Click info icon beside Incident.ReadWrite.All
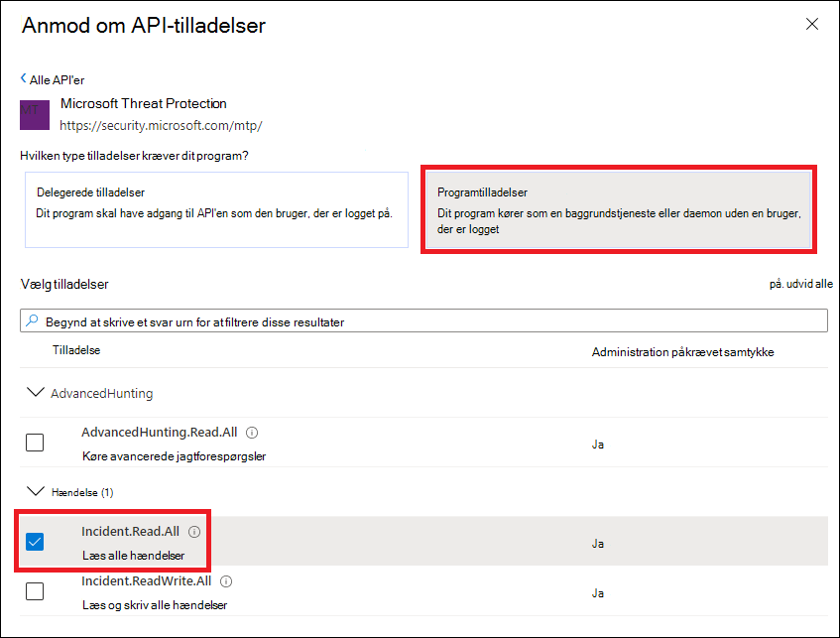840x638 pixels. [226, 581]
